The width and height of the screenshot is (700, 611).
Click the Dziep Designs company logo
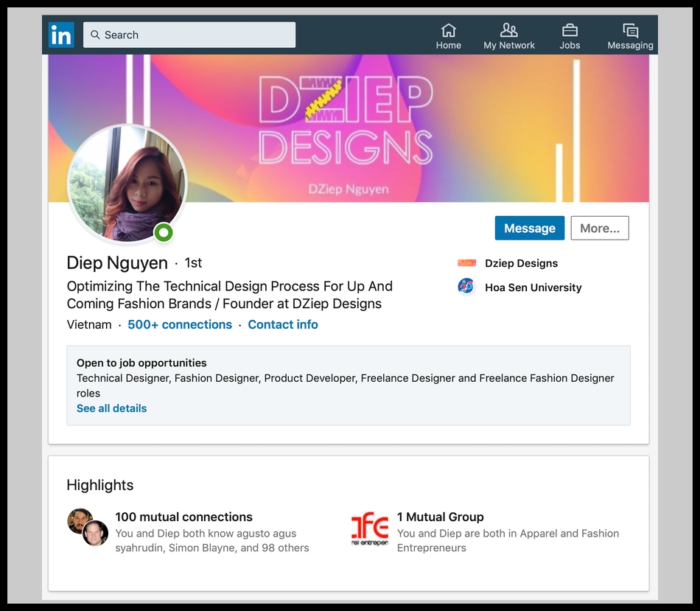(x=466, y=263)
